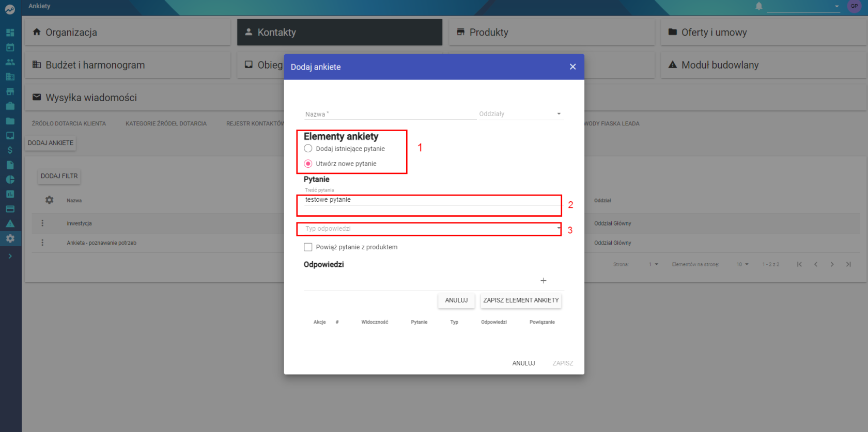Open the notifications bell icon
Viewport: 868px width, 432px height.
[758, 6]
